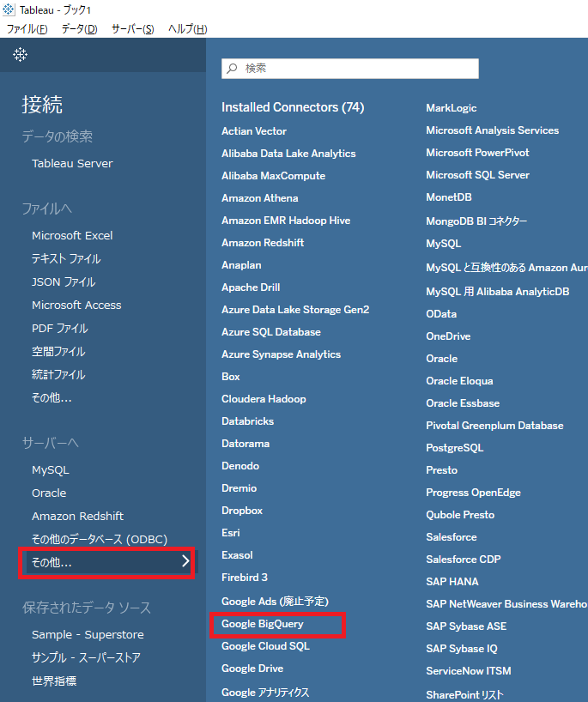
Task: Select the Anaplan connector
Action: [241, 265]
